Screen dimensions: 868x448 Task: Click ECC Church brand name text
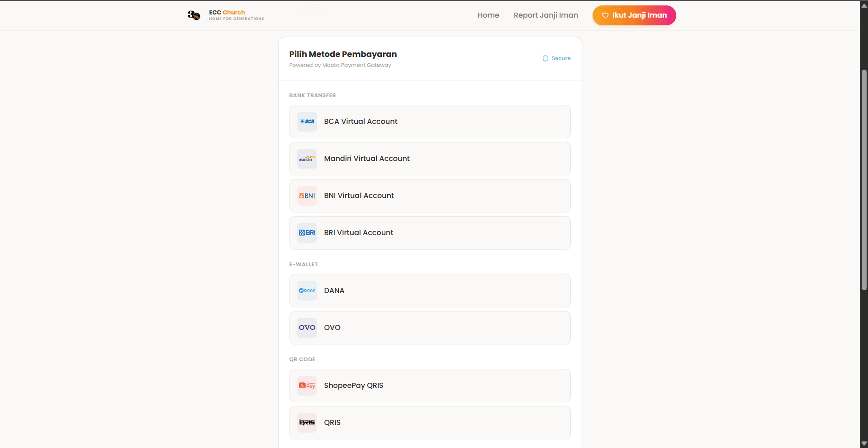[227, 13]
